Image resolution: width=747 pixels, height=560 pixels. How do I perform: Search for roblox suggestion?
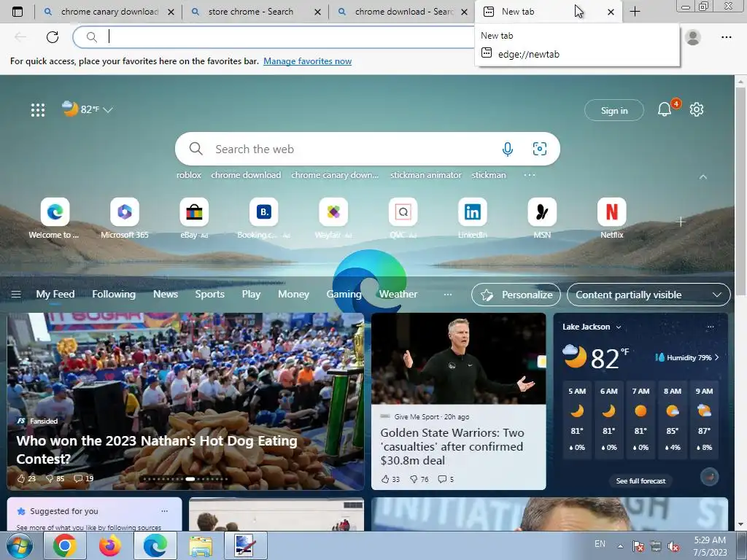[x=189, y=175]
